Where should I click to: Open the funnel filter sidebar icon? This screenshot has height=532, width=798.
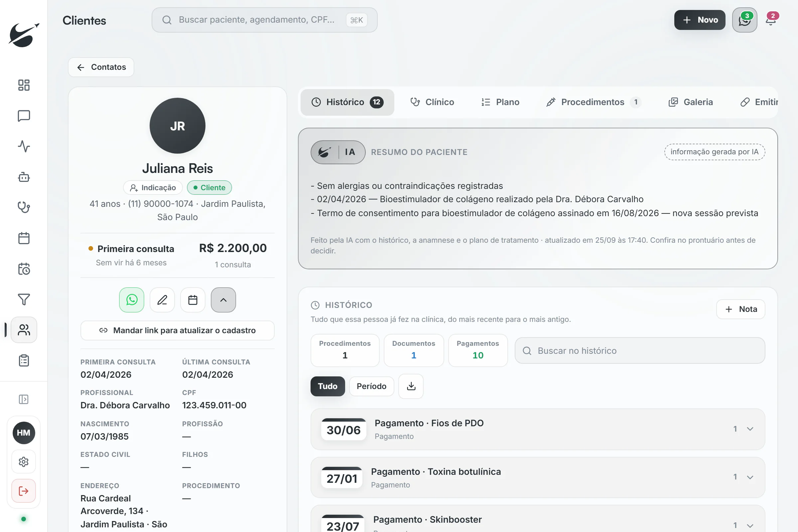pyautogui.click(x=24, y=299)
